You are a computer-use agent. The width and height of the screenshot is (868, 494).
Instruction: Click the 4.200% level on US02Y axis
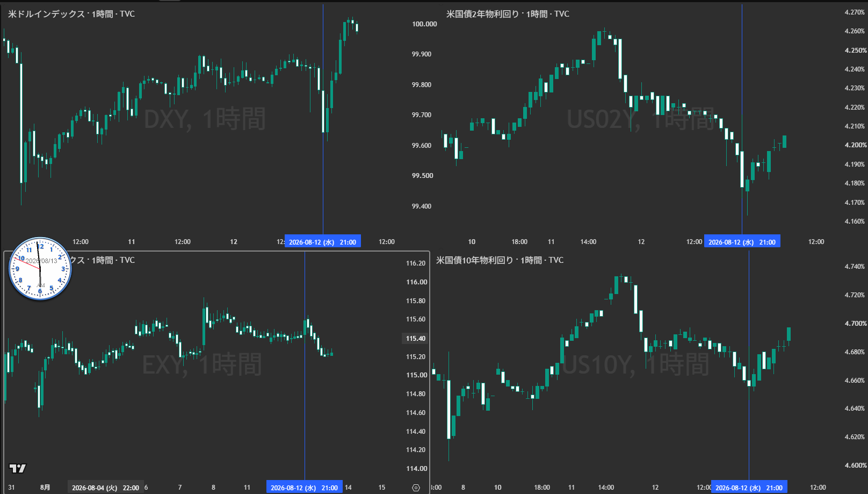click(855, 145)
